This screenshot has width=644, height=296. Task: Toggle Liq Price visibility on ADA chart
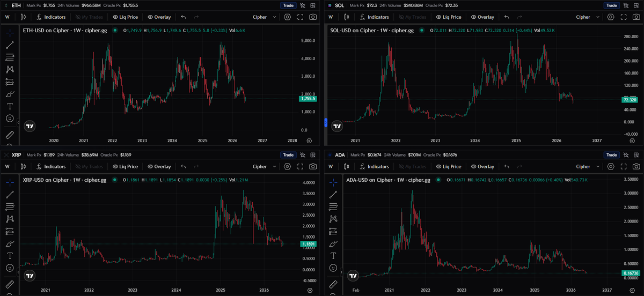[x=450, y=167]
